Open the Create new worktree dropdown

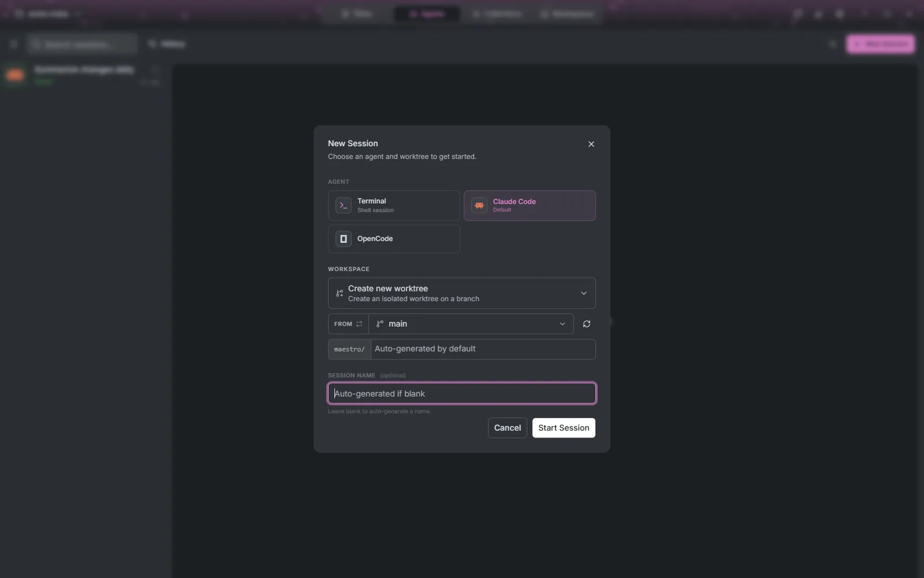461,293
